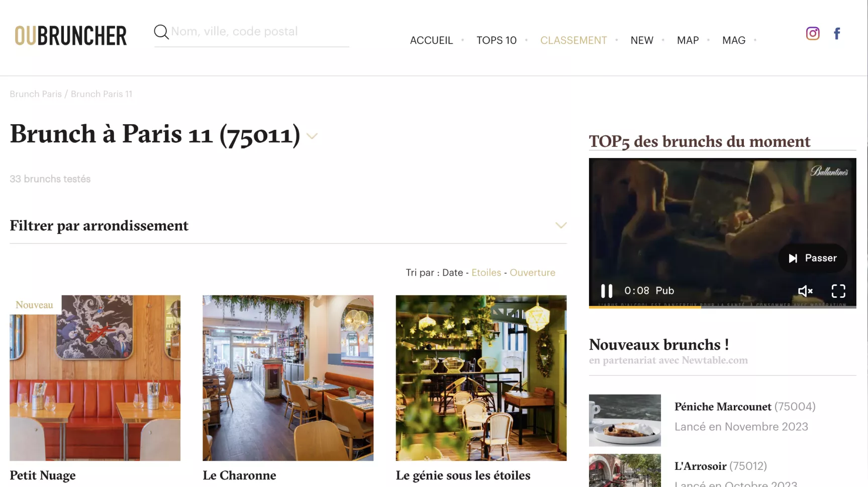Screen dimensions: 868x487
Task: Click the video ad progress bar
Action: pyautogui.click(x=722, y=306)
